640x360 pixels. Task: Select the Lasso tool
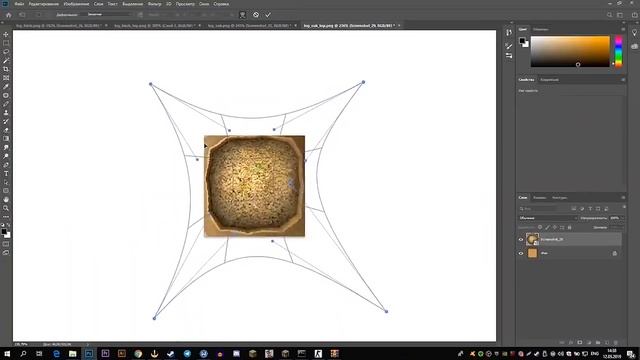(x=6, y=52)
